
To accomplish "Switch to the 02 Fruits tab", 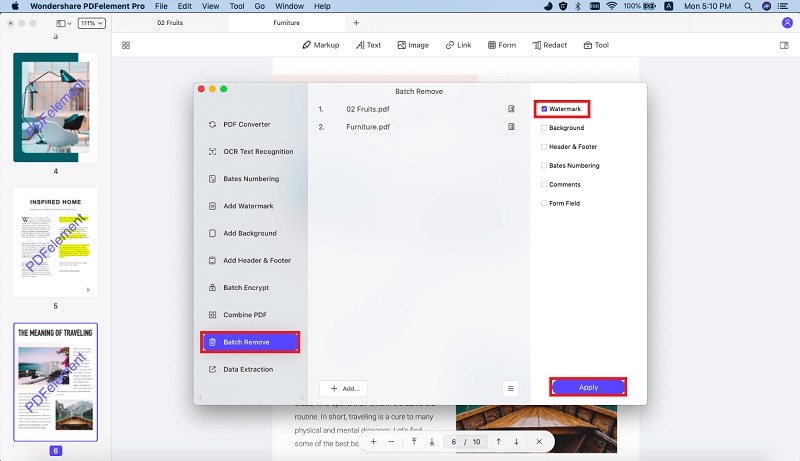I will (x=170, y=23).
